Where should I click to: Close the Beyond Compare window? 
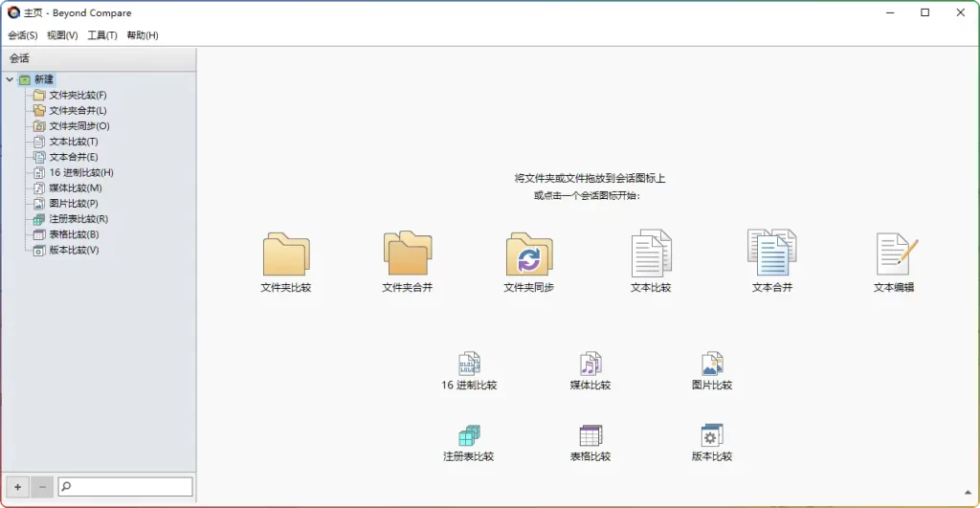[x=961, y=12]
